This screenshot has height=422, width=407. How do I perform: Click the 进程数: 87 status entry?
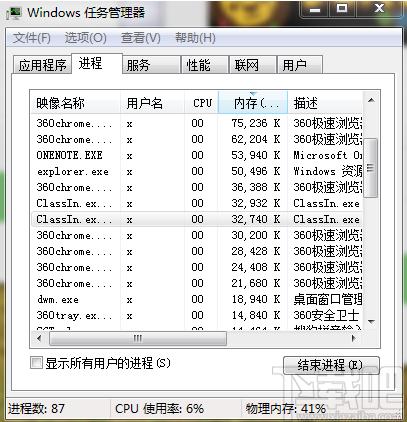click(36, 408)
